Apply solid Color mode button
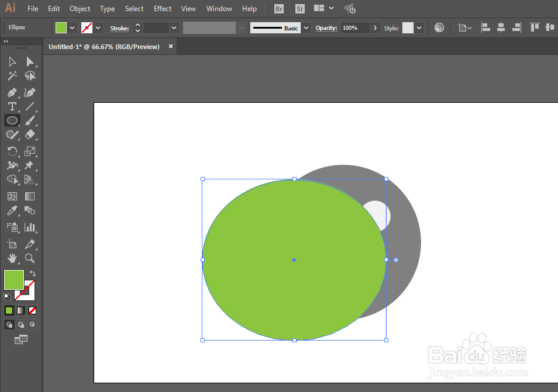 9,311
